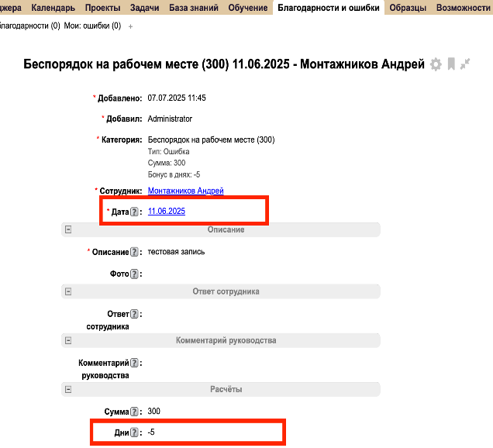Collapse the Ответ сотрудника section
Viewport: 493px width, 448px height.
[68, 291]
